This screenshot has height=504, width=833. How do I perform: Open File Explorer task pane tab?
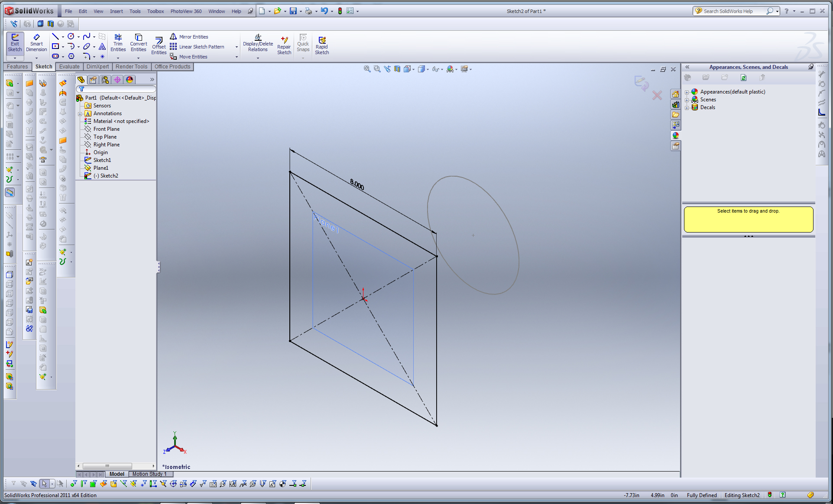(x=675, y=115)
